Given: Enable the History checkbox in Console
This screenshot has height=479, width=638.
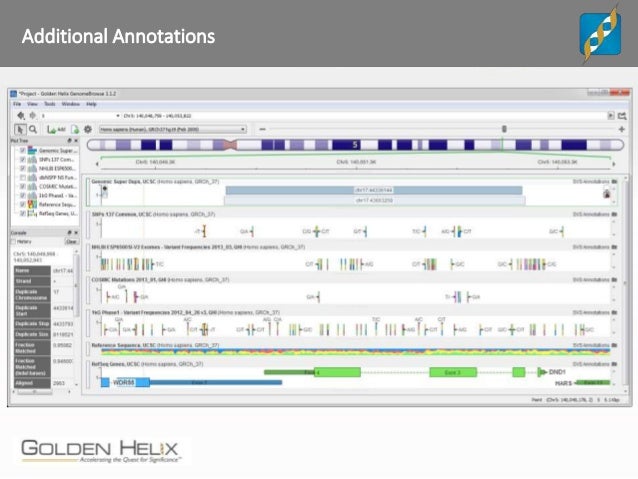Looking at the screenshot, I should pyautogui.click(x=13, y=242).
